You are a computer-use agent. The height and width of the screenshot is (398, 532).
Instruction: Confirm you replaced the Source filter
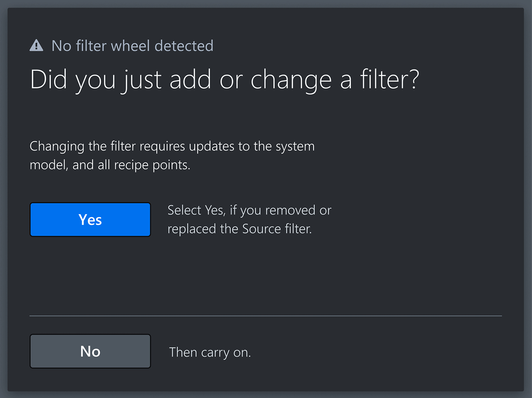pyautogui.click(x=90, y=219)
